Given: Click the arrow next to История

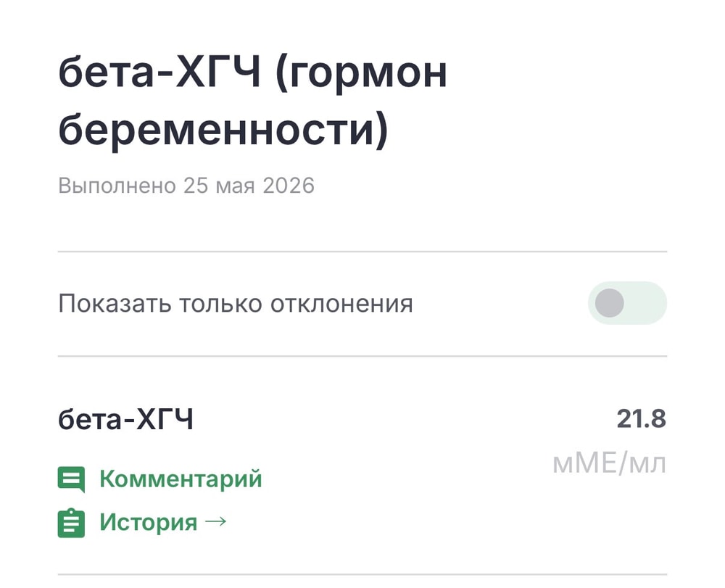Looking at the screenshot, I should tap(215, 522).
